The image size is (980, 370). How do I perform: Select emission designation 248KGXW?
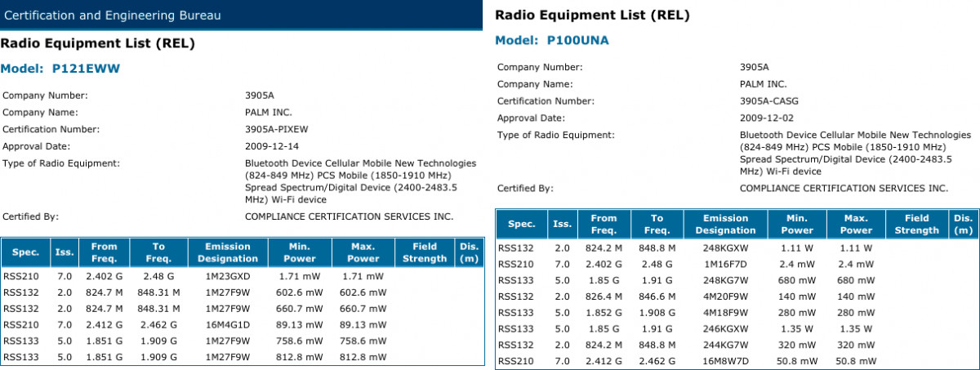(725, 247)
